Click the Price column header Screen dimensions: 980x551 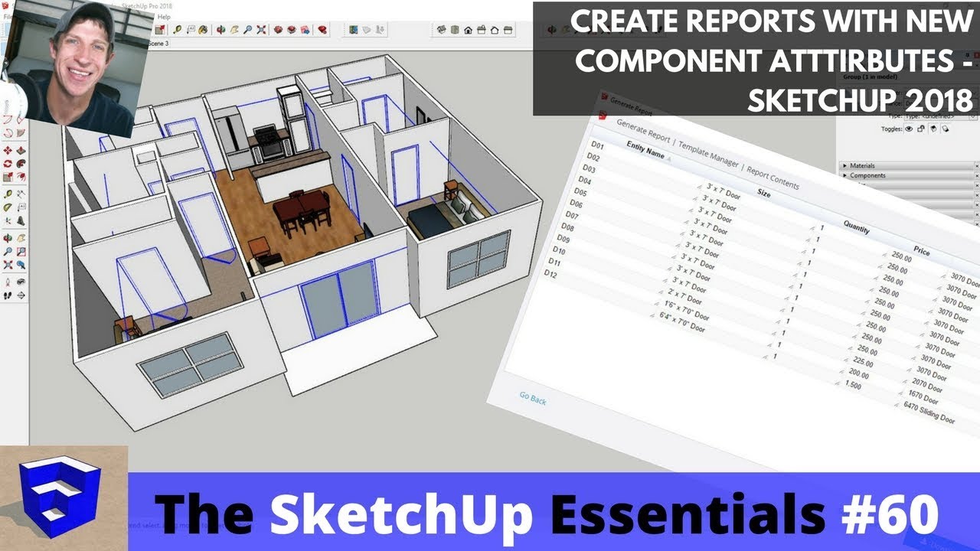922,252
